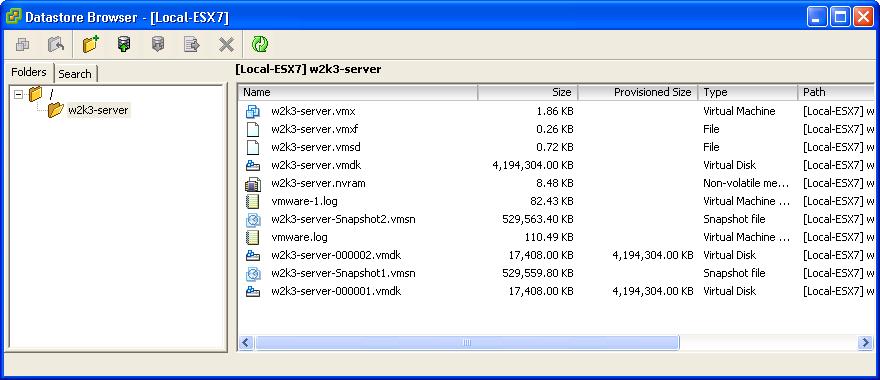Select the file named w2k3-server.vmsd

point(315,147)
